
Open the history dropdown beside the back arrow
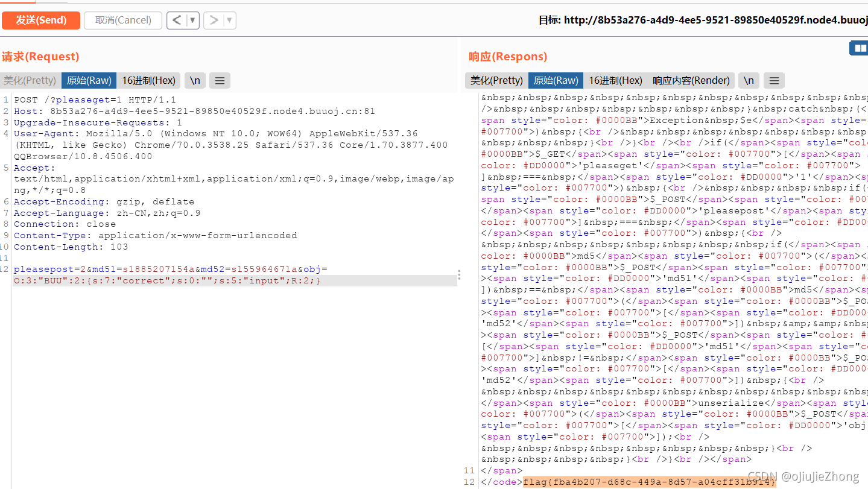[192, 20]
